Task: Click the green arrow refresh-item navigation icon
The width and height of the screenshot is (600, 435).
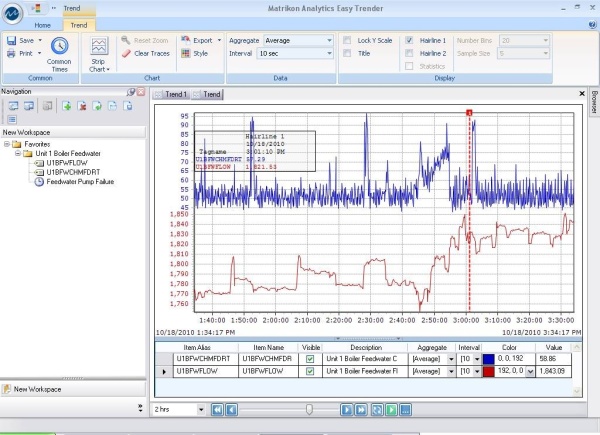Action: click(97, 106)
